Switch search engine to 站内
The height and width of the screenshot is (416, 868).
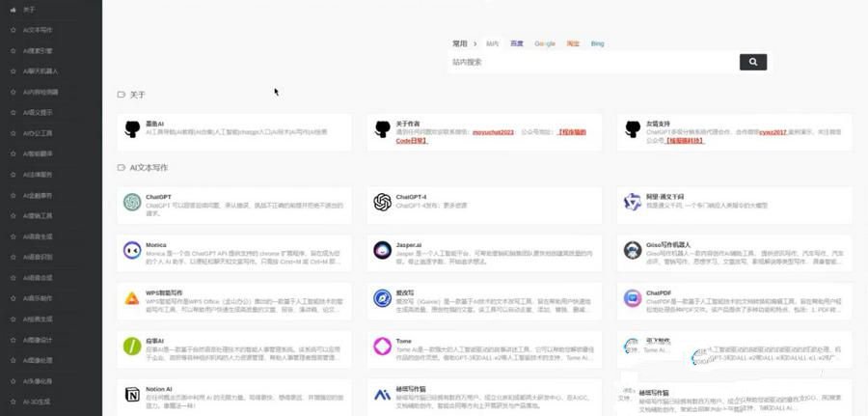(x=492, y=43)
